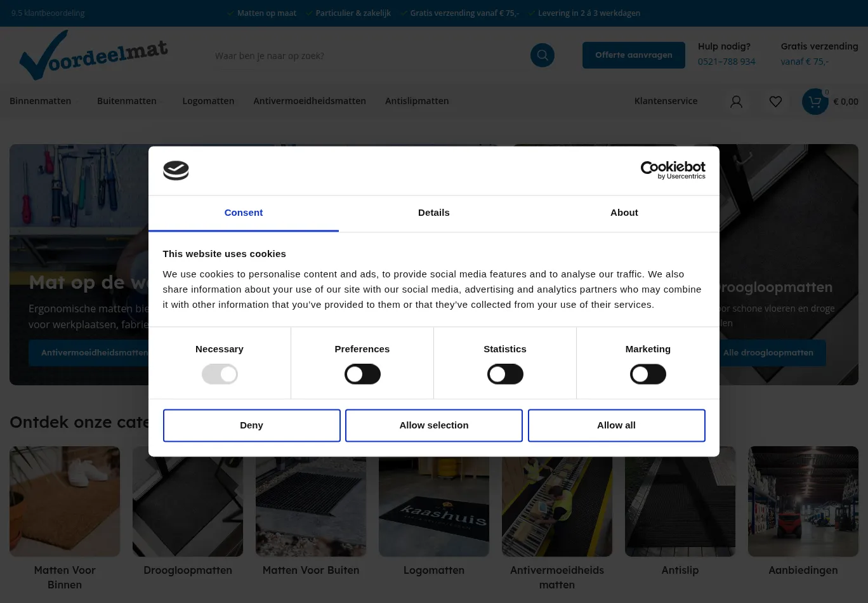Open the Klantenservice menu
This screenshot has height=603, width=868.
[x=666, y=101]
